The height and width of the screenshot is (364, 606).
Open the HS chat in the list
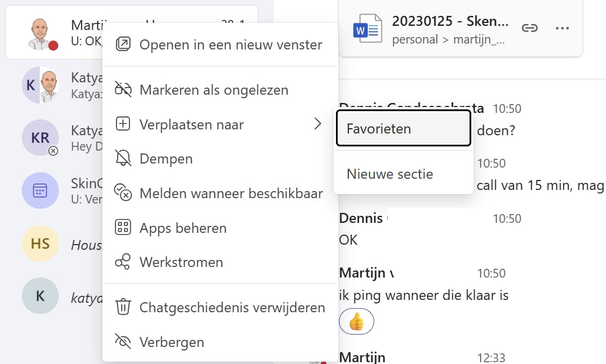40,243
